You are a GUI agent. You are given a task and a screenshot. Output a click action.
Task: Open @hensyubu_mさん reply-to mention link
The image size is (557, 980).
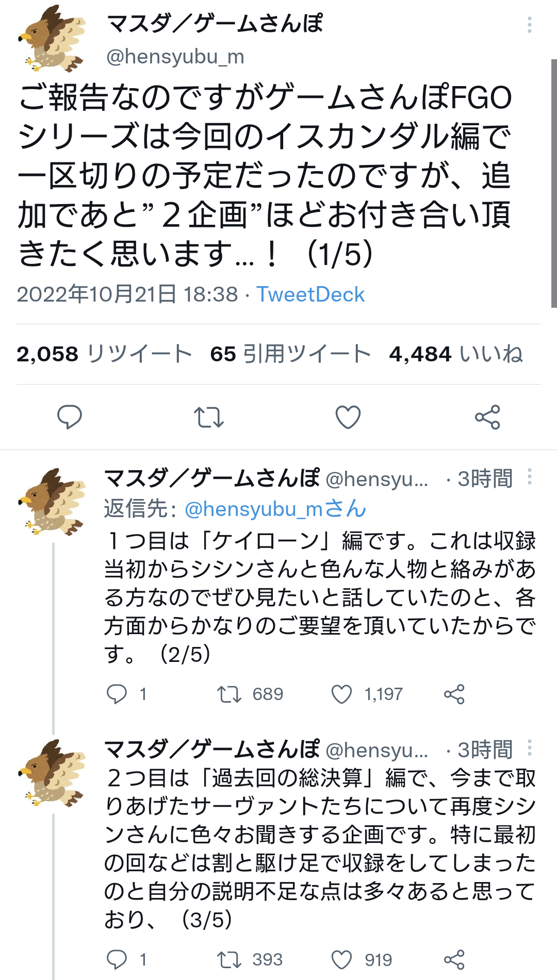(x=275, y=509)
